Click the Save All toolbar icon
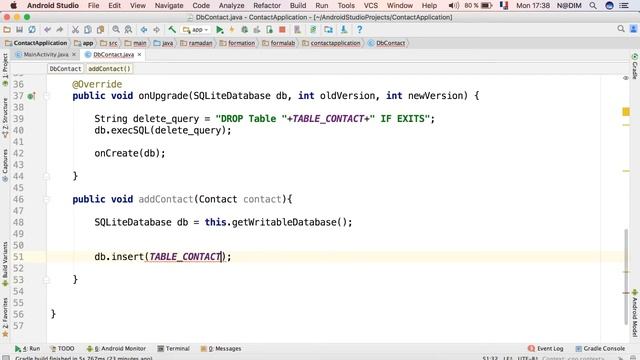The image size is (640, 360). tap(19, 29)
